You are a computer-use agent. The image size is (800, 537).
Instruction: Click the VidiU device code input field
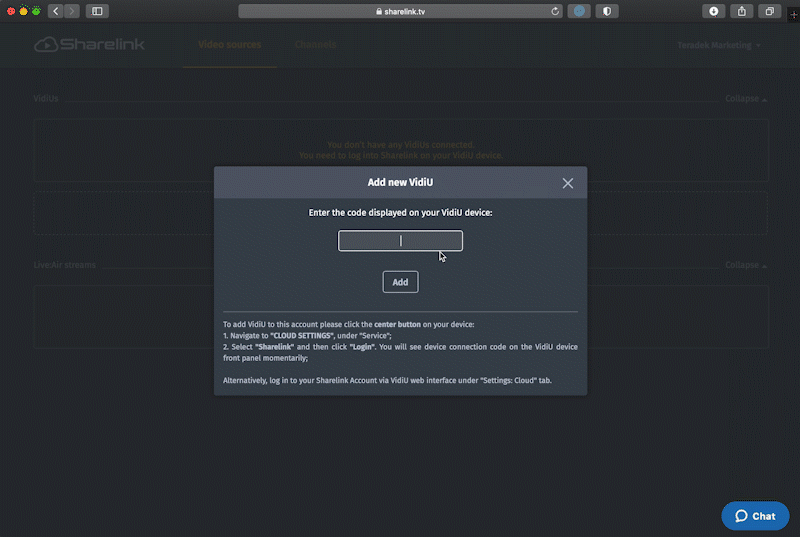pos(400,241)
